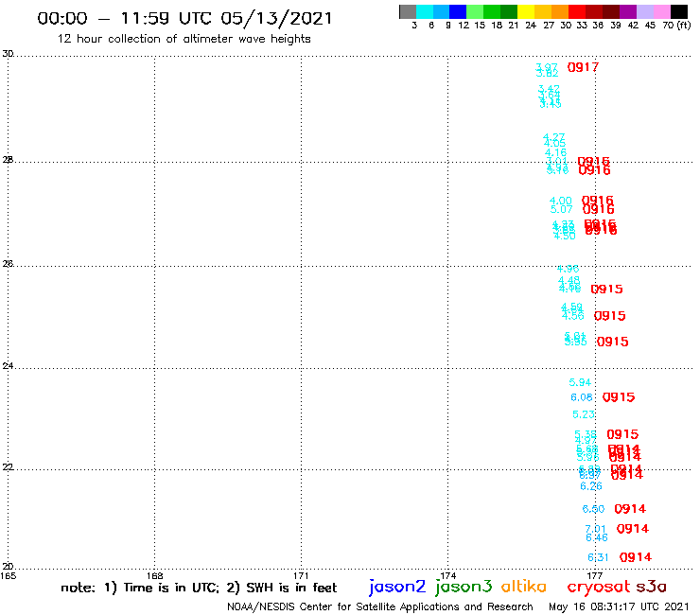Click the 4.96 wave height value
Image resolution: width=700 pixels, height=615 pixels.
[568, 269]
